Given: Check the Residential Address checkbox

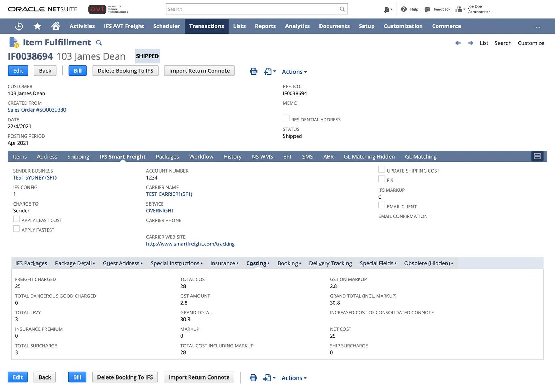Looking at the screenshot, I should 286,118.
